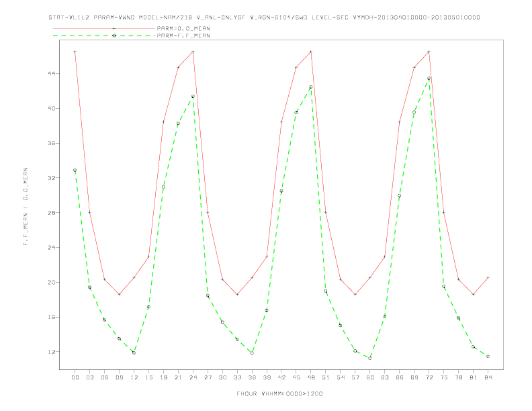Select green circle data point at FHOUR 00
This screenshot has height=411, width=532.
[x=75, y=170]
